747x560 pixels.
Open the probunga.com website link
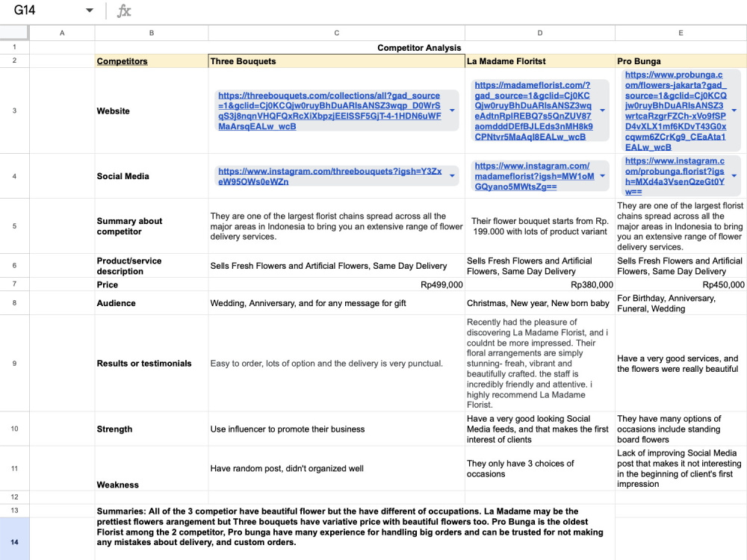675,111
